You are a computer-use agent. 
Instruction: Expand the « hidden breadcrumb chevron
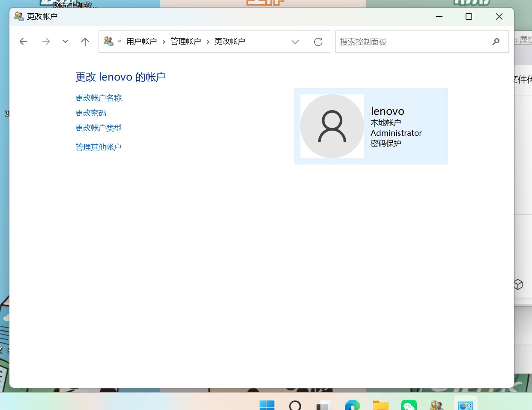click(x=120, y=42)
